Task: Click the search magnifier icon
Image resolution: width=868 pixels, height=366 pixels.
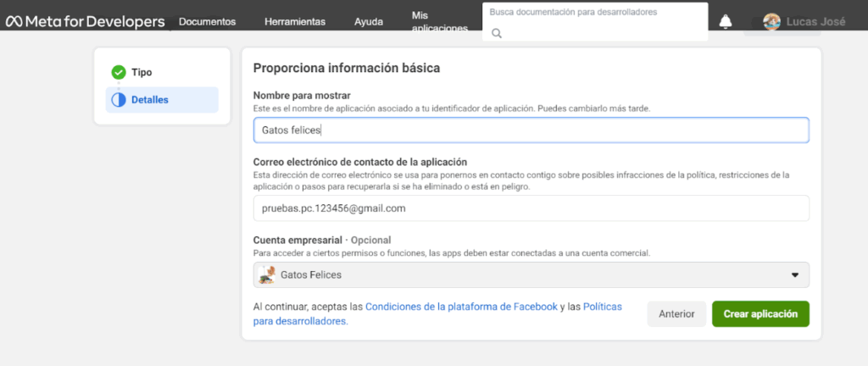Action: [x=497, y=33]
